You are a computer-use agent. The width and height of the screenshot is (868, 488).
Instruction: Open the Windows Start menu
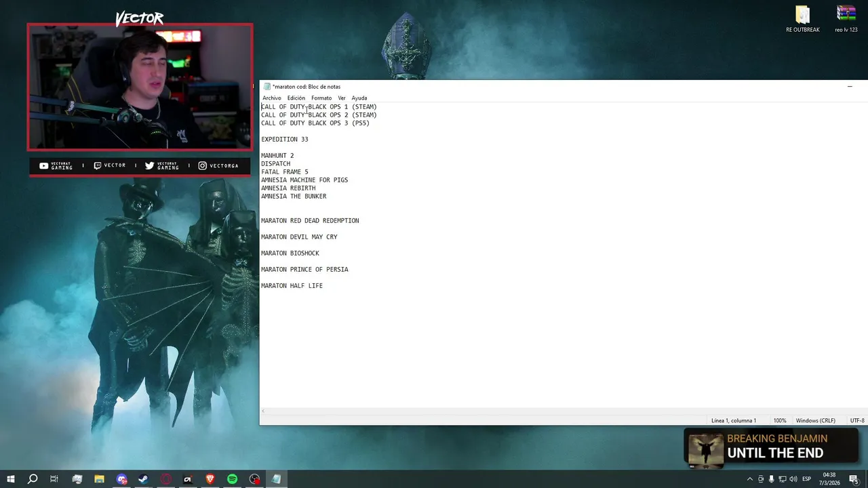point(10,479)
